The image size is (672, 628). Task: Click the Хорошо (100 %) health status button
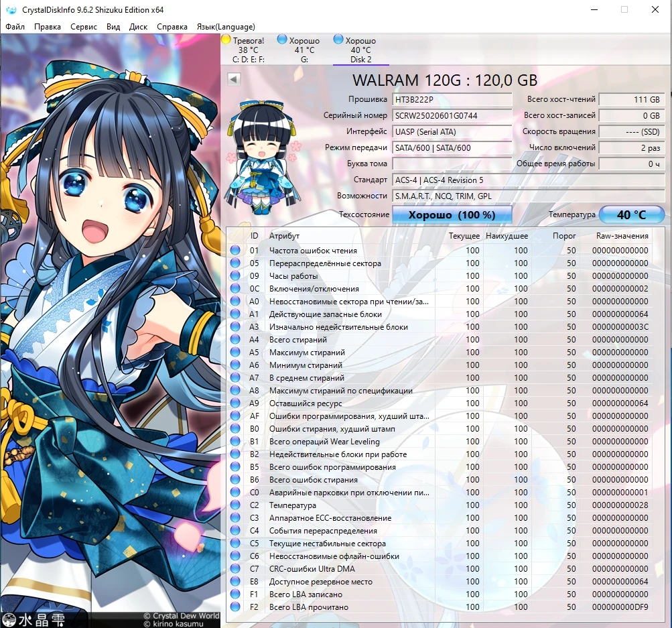tap(452, 214)
